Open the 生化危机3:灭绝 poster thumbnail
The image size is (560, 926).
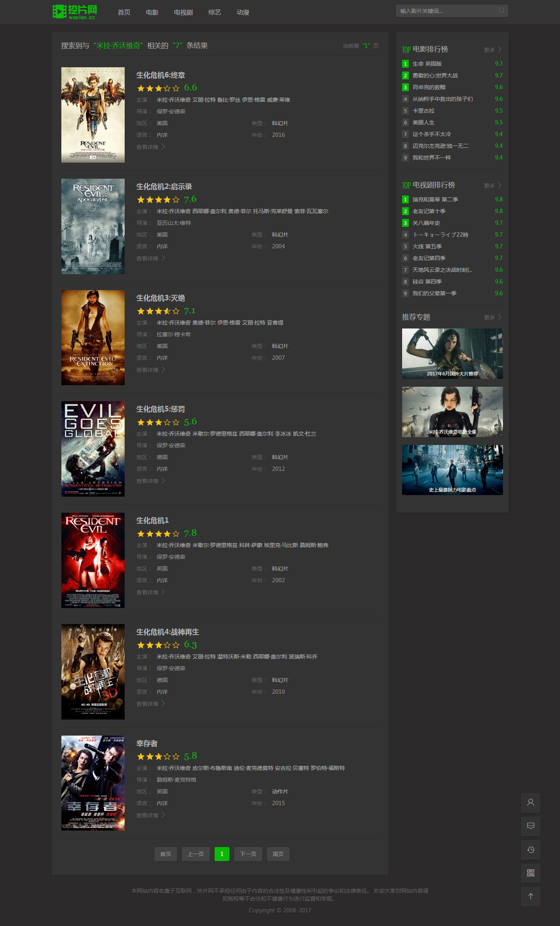(x=93, y=337)
